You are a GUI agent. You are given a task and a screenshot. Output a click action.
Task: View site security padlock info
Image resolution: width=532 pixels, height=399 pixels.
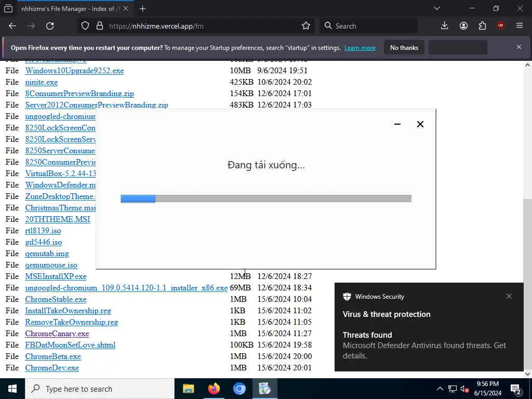tap(100, 26)
